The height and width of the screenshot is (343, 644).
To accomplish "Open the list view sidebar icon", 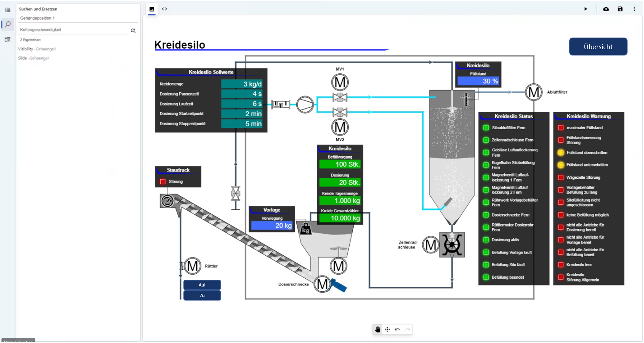I will pos(8,10).
